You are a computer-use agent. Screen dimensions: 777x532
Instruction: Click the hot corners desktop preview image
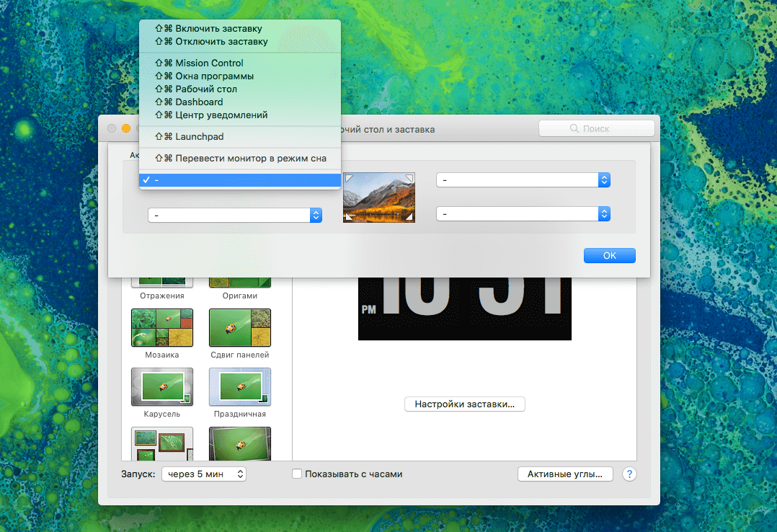coord(379,197)
